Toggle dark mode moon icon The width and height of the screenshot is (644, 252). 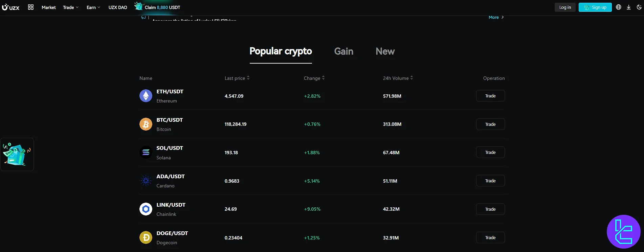pos(639,7)
